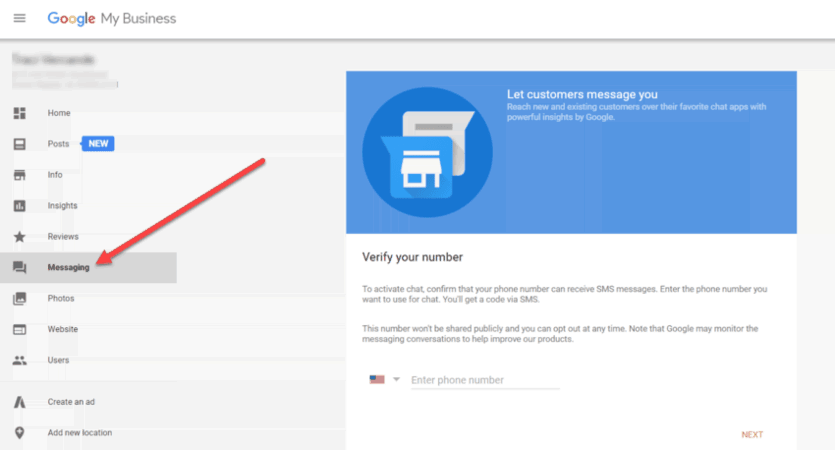835x450 pixels.
Task: Select Reviews in the sidebar menu
Action: click(x=62, y=237)
